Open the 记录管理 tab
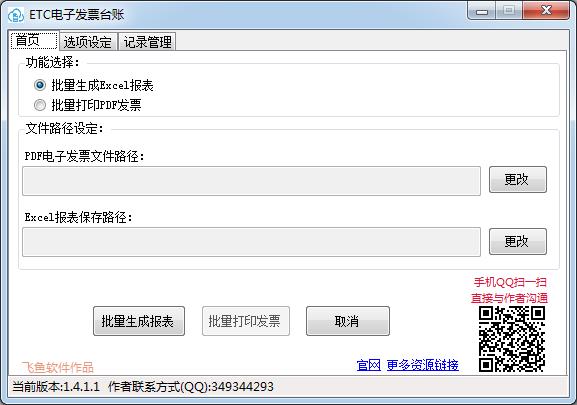This screenshot has height=405, width=577. point(147,42)
